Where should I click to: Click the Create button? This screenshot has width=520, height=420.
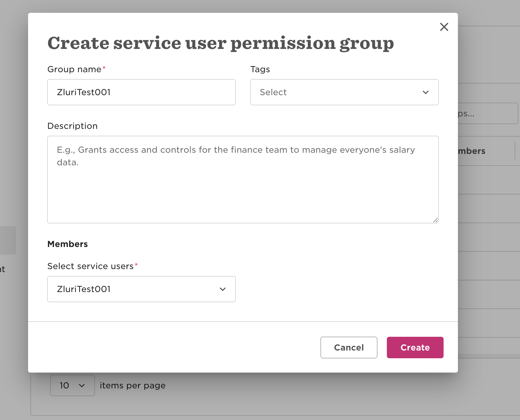[x=415, y=348]
